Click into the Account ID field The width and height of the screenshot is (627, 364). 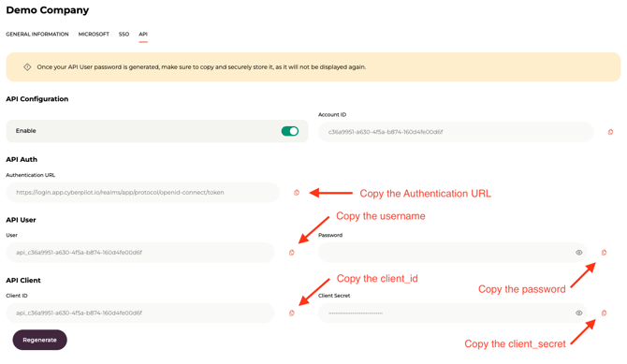[456, 132]
